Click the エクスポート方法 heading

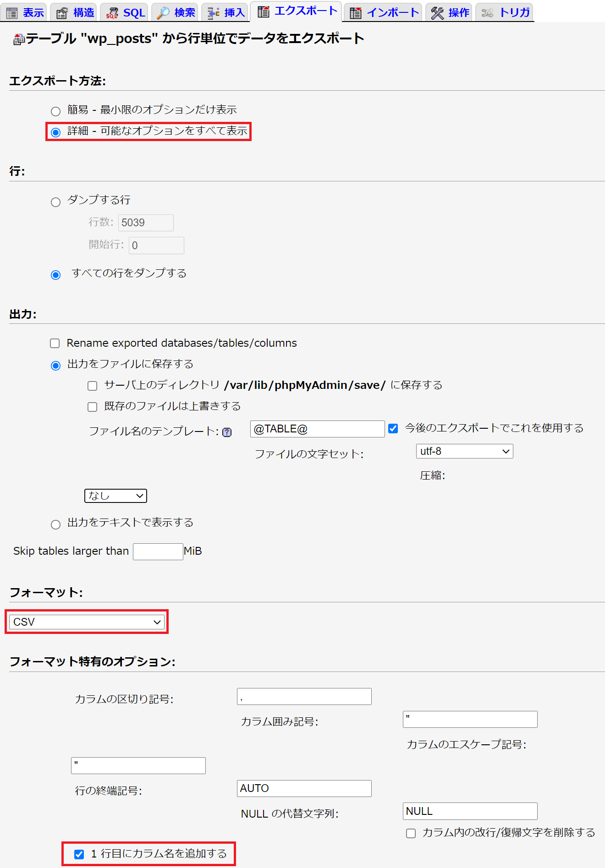[x=58, y=81]
